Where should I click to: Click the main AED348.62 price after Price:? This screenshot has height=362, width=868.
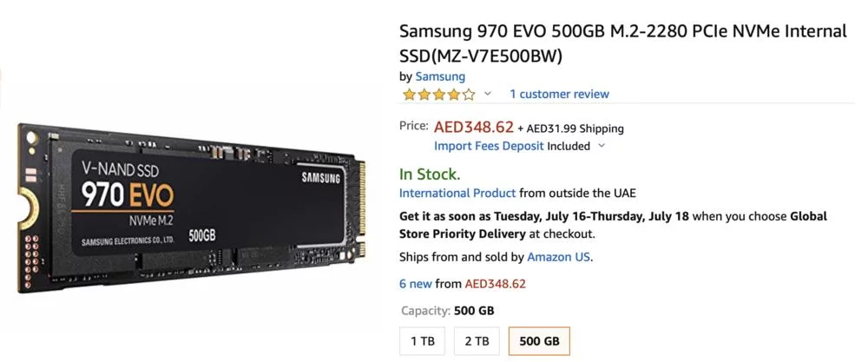(x=474, y=127)
